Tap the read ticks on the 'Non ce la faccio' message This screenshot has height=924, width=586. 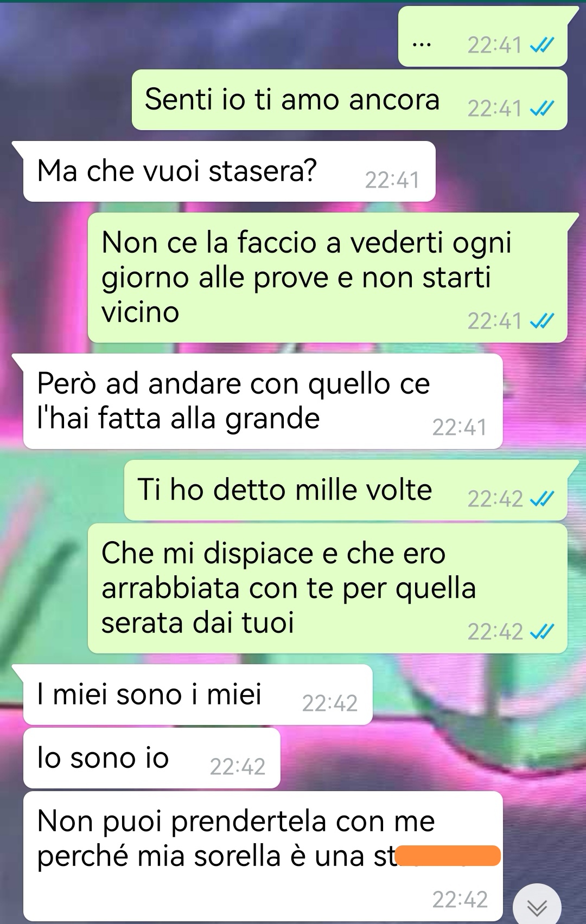pos(542,321)
